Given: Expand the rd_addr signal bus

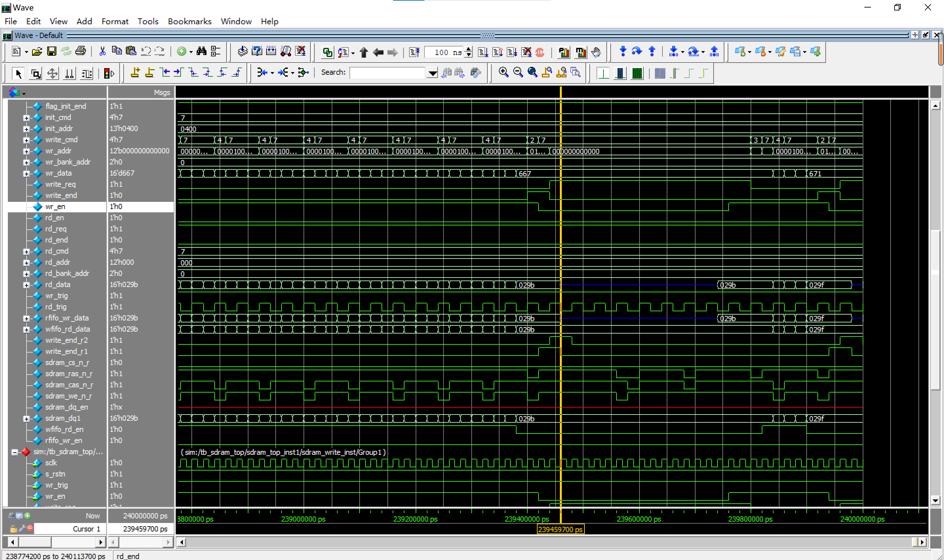Looking at the screenshot, I should pos(26,263).
